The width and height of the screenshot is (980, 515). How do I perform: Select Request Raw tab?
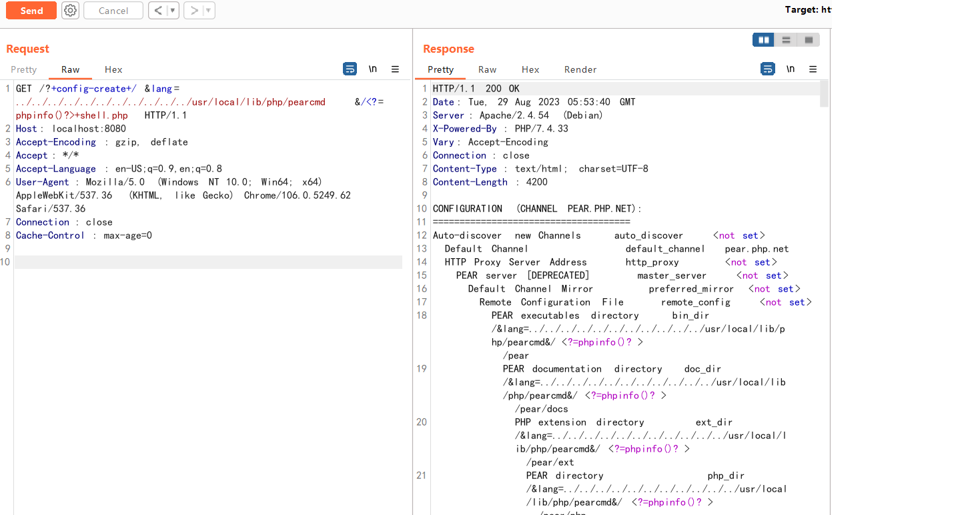tap(70, 69)
